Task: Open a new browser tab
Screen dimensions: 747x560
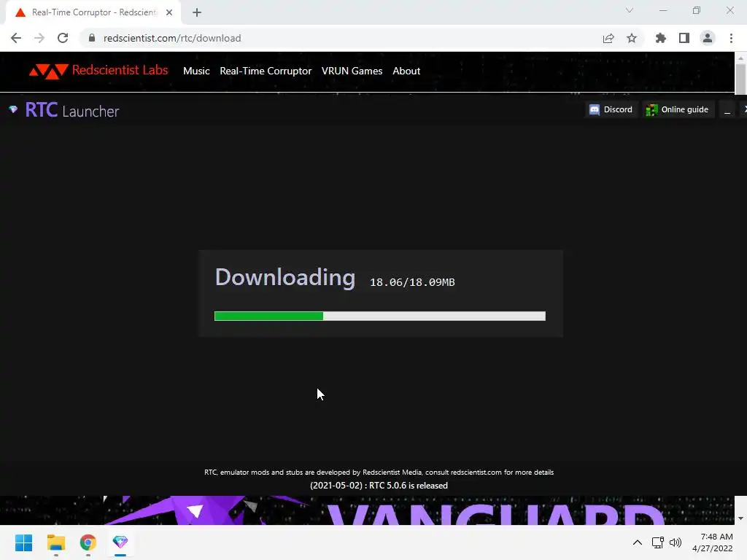Action: (x=197, y=12)
